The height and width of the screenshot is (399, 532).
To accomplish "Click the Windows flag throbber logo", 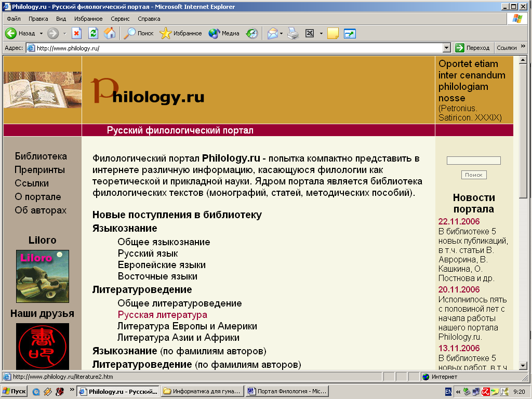I will 517,19.
